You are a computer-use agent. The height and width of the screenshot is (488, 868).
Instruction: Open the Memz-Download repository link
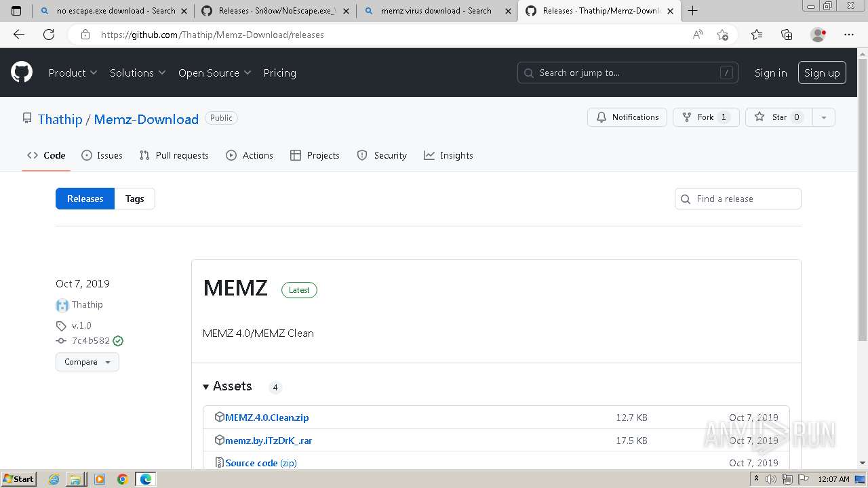click(x=146, y=119)
